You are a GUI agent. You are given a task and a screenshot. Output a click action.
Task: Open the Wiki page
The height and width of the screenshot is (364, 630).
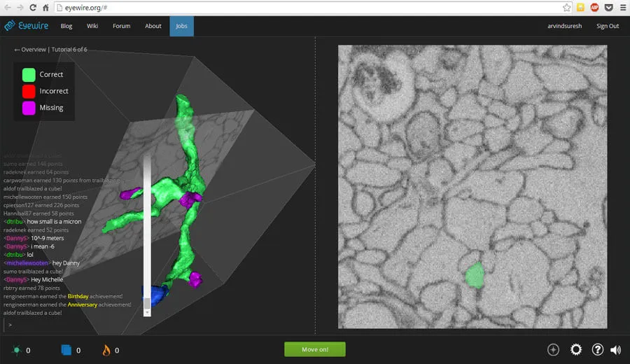coord(92,26)
